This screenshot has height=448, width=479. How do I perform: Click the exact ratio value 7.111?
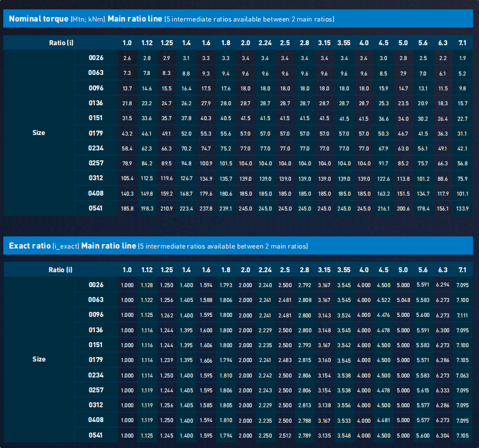462,315
